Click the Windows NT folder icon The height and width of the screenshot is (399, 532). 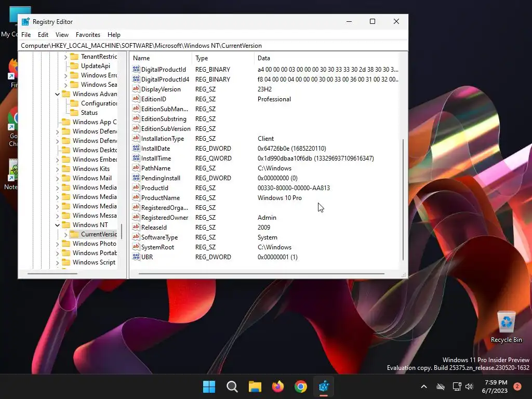(66, 224)
